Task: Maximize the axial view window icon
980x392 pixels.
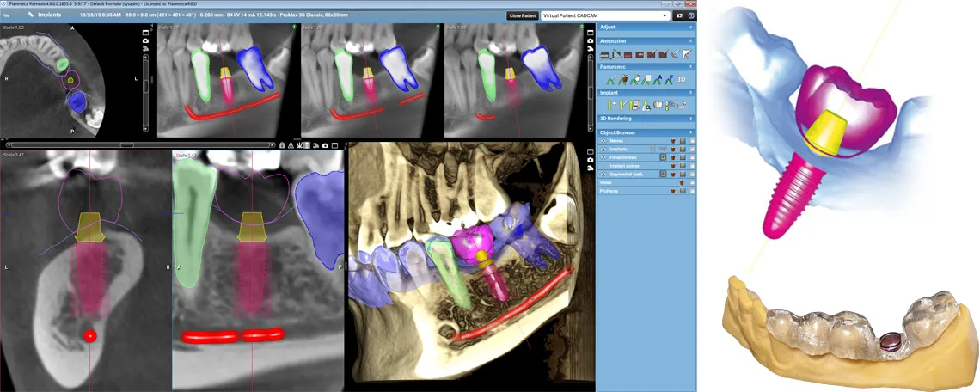Action: pos(145,33)
